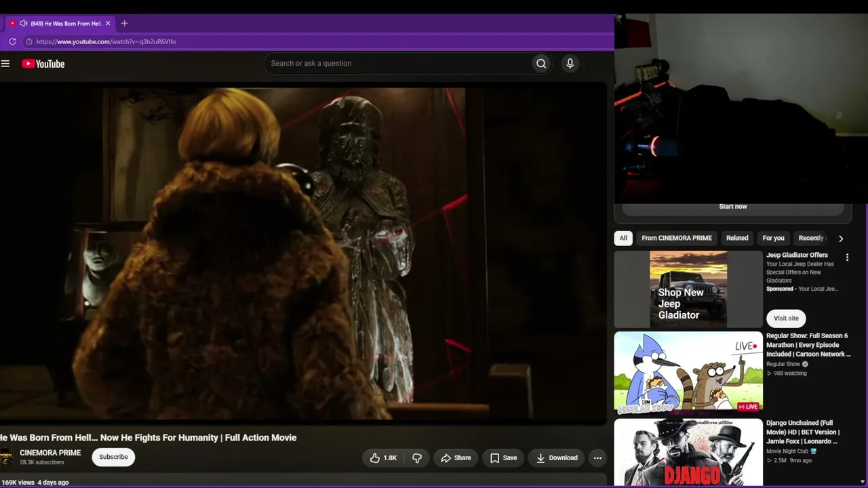Click the Movie Night Club channel name
The height and width of the screenshot is (488, 868).
(x=787, y=451)
